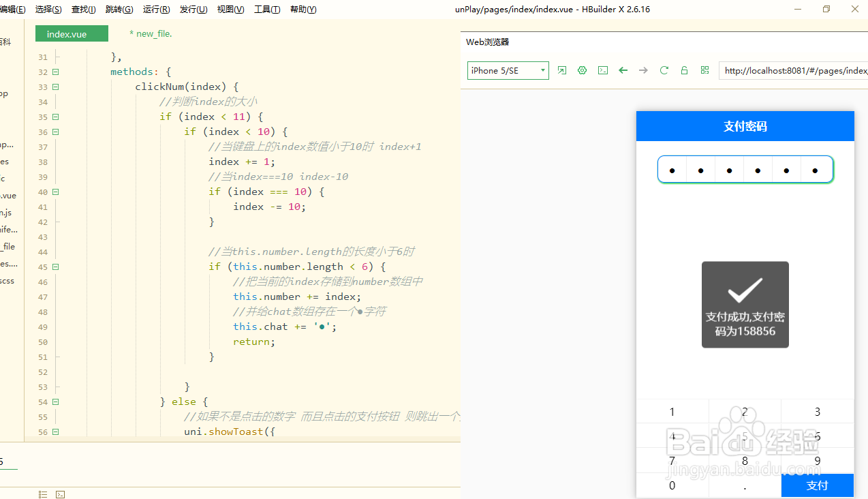Fold the if (index === 10) block at line 40
Viewport: 868px width, 499px height.
56,192
